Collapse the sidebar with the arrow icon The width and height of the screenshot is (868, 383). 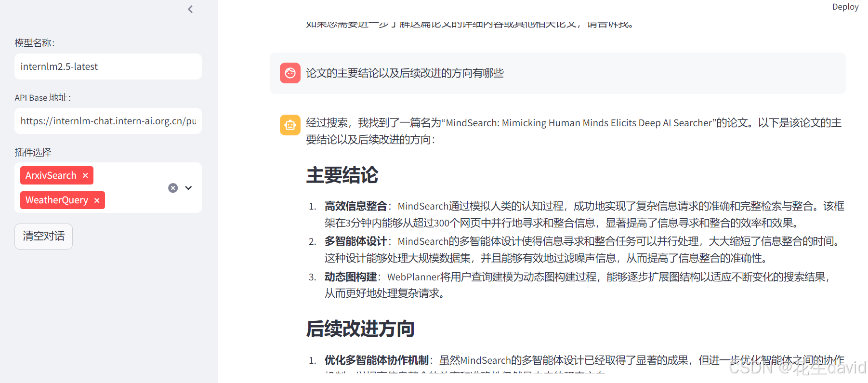pyautogui.click(x=190, y=9)
